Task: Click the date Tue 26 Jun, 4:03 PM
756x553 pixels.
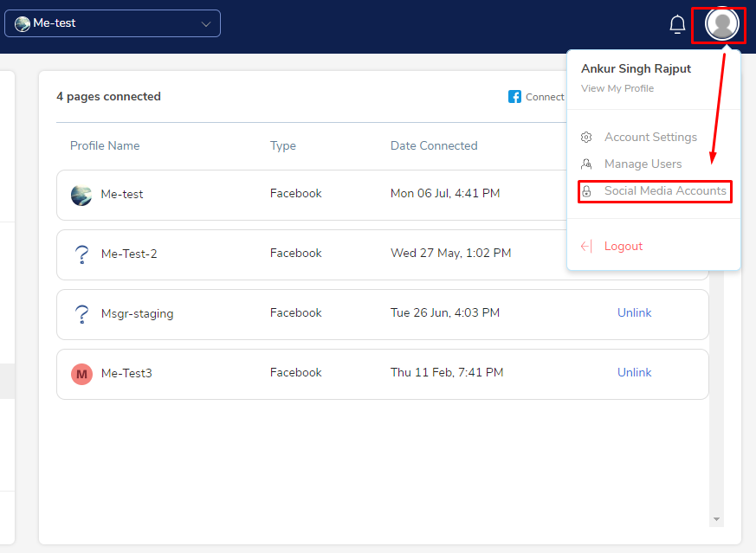Action: [x=445, y=312]
